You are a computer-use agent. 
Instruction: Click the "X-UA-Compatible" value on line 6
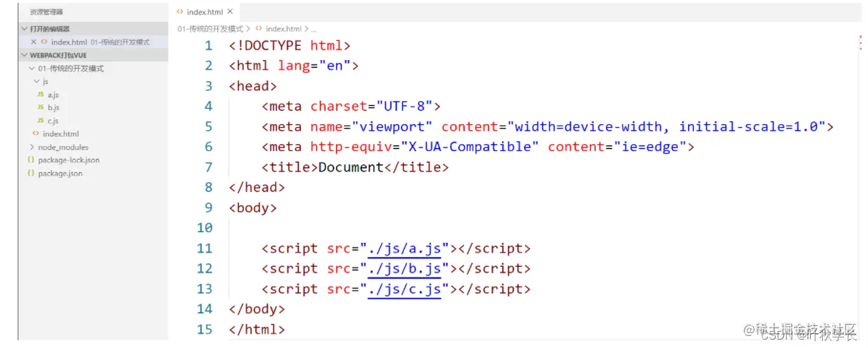point(470,147)
